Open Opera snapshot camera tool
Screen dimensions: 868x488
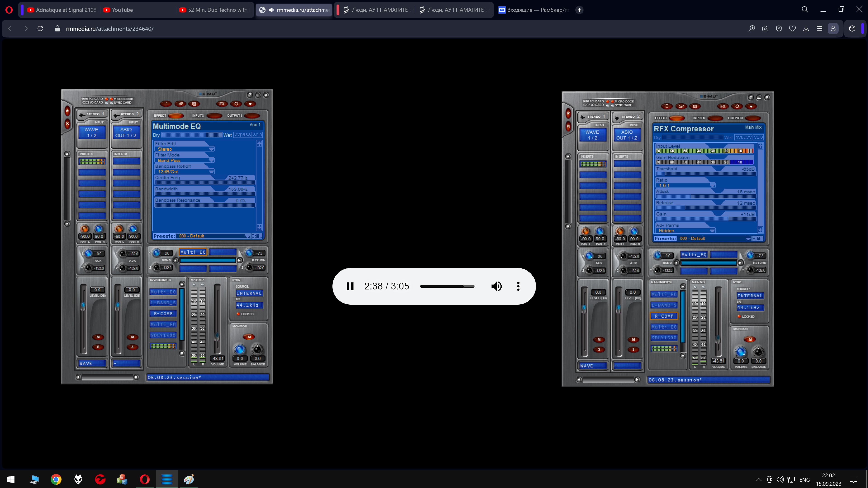[x=765, y=29]
